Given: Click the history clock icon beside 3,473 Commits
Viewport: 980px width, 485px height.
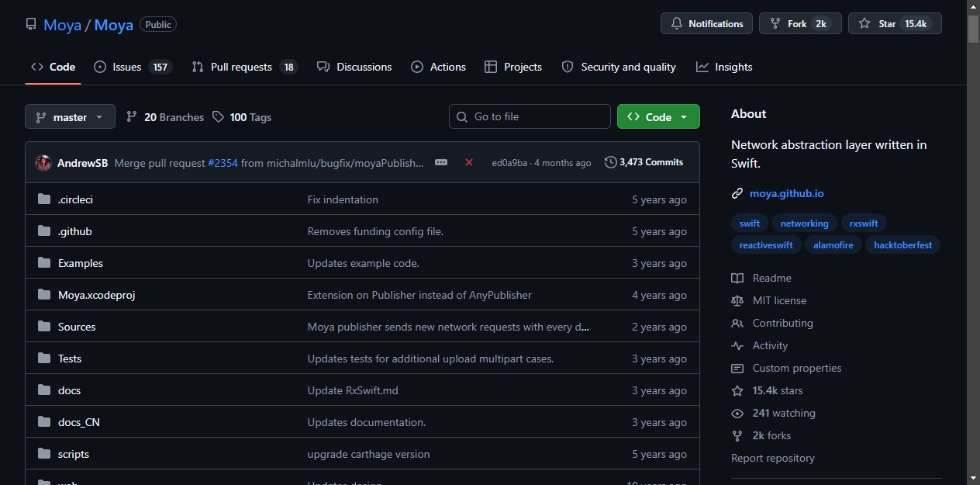Looking at the screenshot, I should pyautogui.click(x=611, y=162).
